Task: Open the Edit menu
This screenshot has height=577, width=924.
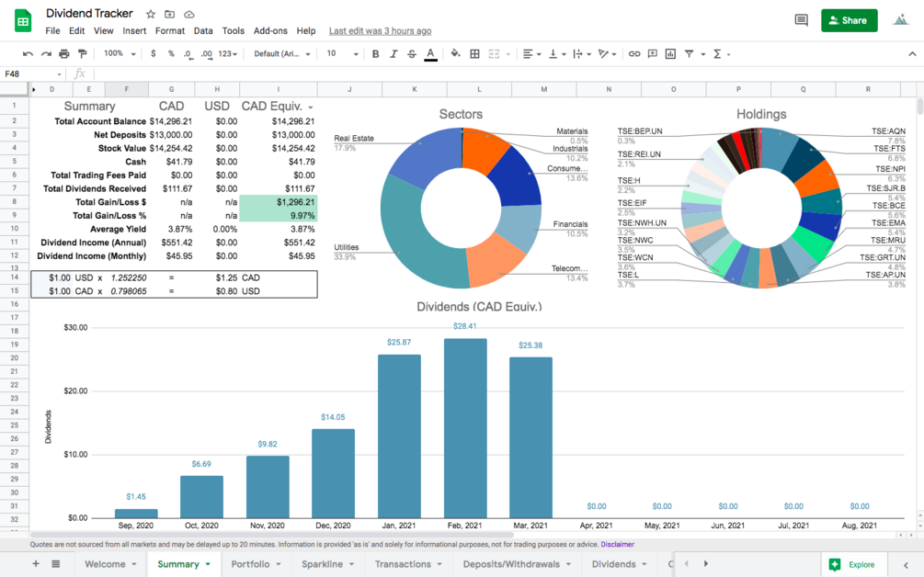Action: pos(76,30)
